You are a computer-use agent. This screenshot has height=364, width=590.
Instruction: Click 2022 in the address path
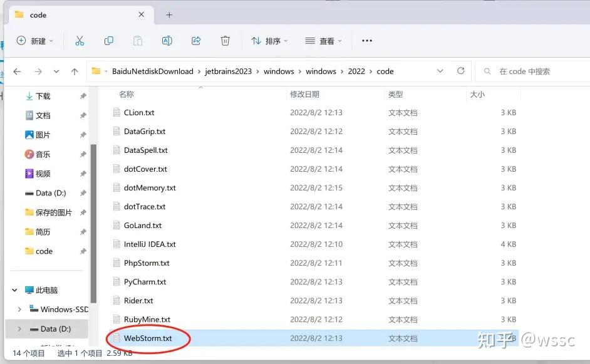tap(356, 71)
